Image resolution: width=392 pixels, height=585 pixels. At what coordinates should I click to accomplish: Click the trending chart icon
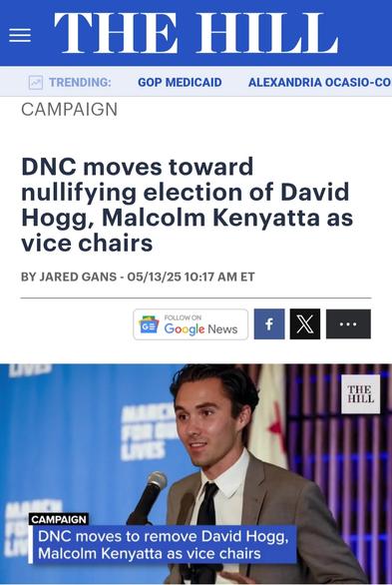(36, 82)
